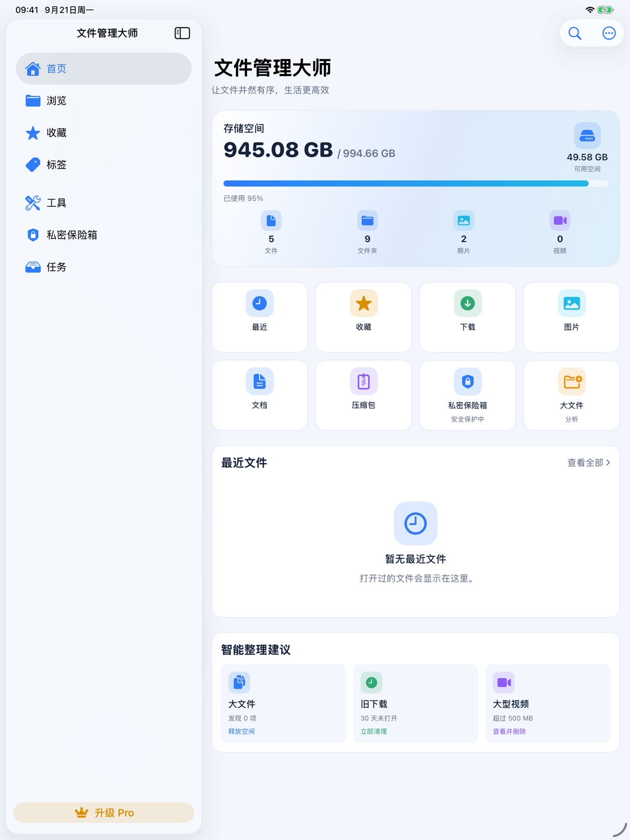Viewport: 630px width, 840px height.
Task: Open the 图片 shortcut card
Action: tap(571, 317)
